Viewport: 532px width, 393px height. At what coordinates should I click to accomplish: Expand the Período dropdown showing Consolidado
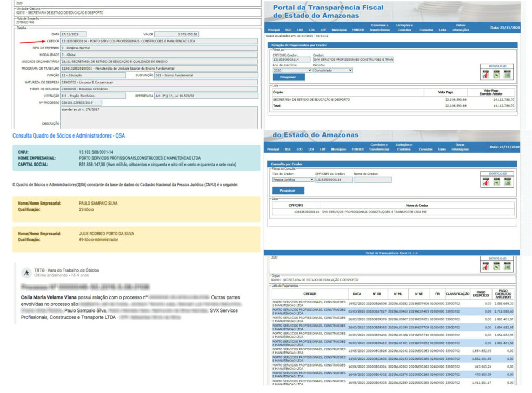tap(332, 70)
